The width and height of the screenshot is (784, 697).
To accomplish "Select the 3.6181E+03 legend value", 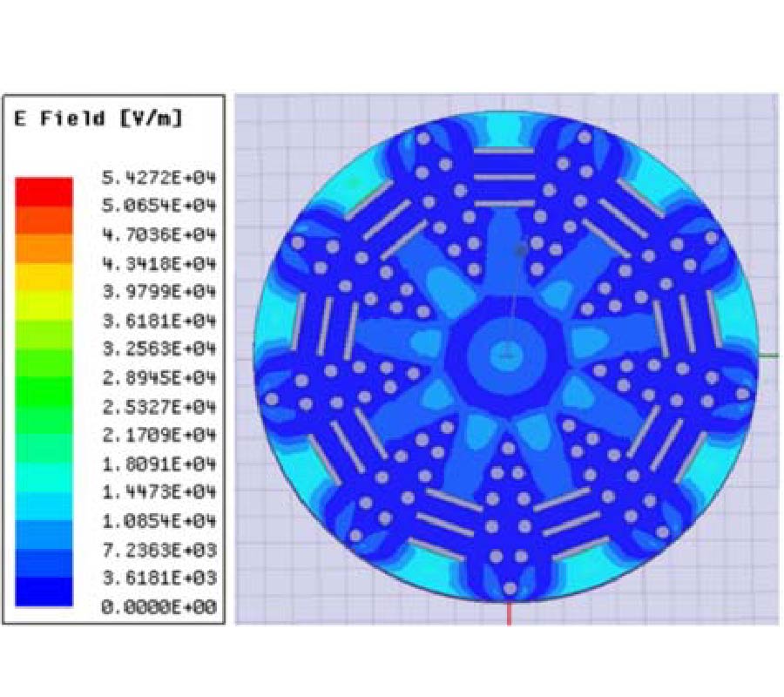I will click(x=159, y=579).
